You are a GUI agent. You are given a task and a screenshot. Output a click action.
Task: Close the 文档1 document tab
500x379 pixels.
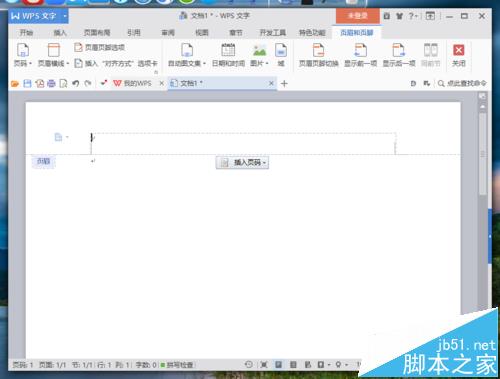tap(271, 83)
